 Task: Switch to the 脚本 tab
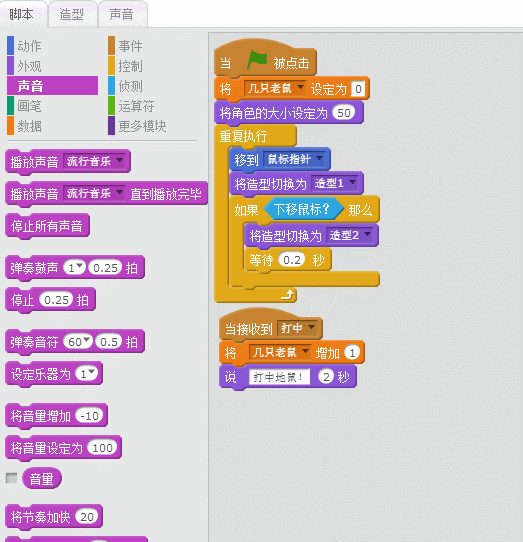(x=22, y=15)
